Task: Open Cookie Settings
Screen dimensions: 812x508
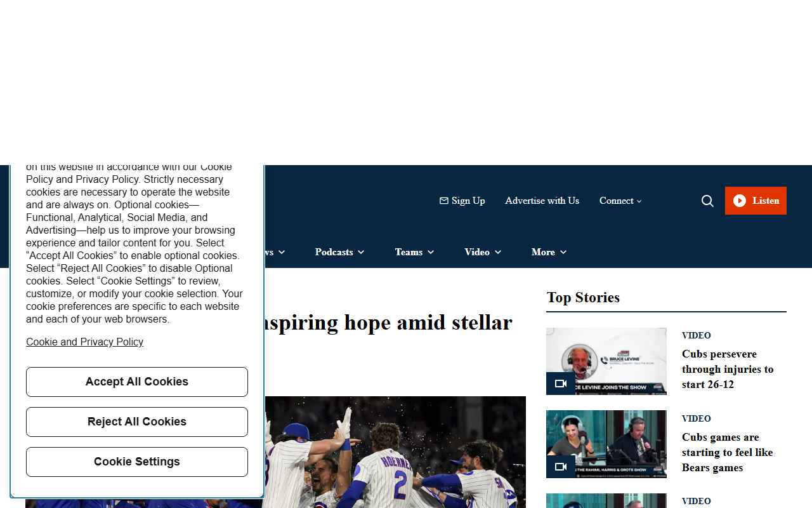Action: [x=137, y=462]
